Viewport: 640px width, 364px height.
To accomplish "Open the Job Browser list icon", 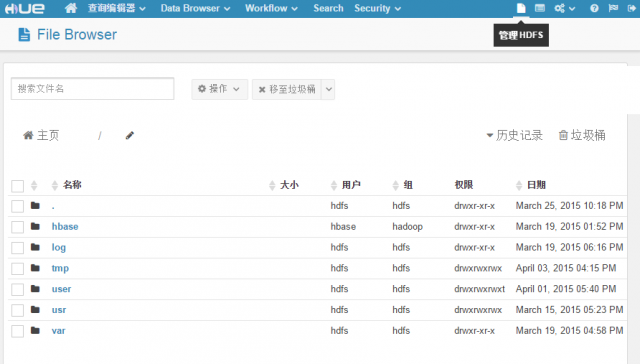I will pyautogui.click(x=540, y=8).
